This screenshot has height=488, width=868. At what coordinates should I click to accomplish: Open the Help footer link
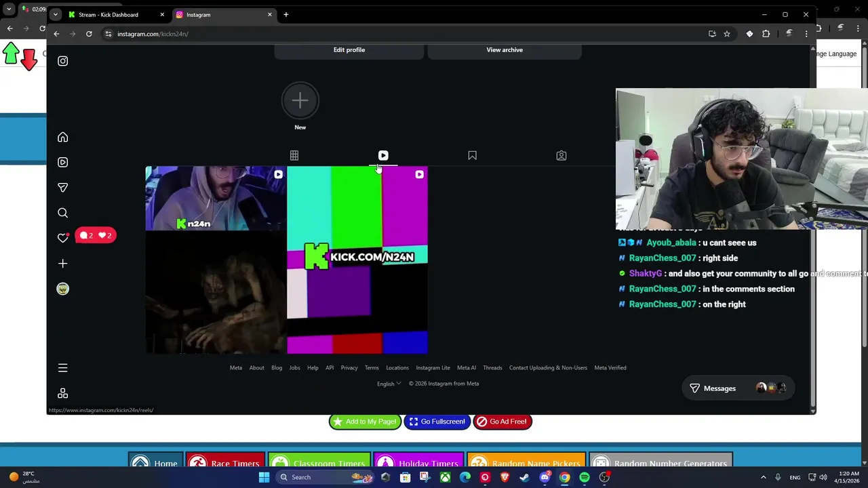coord(313,368)
